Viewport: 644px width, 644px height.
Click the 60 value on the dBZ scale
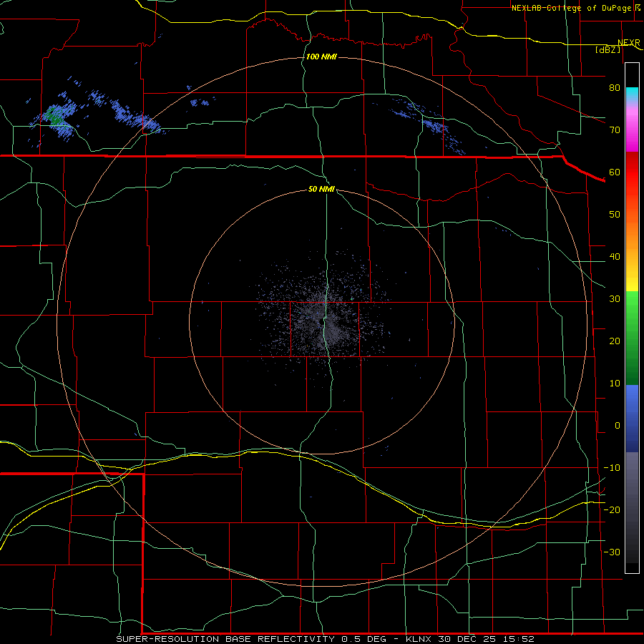pyautogui.click(x=615, y=172)
